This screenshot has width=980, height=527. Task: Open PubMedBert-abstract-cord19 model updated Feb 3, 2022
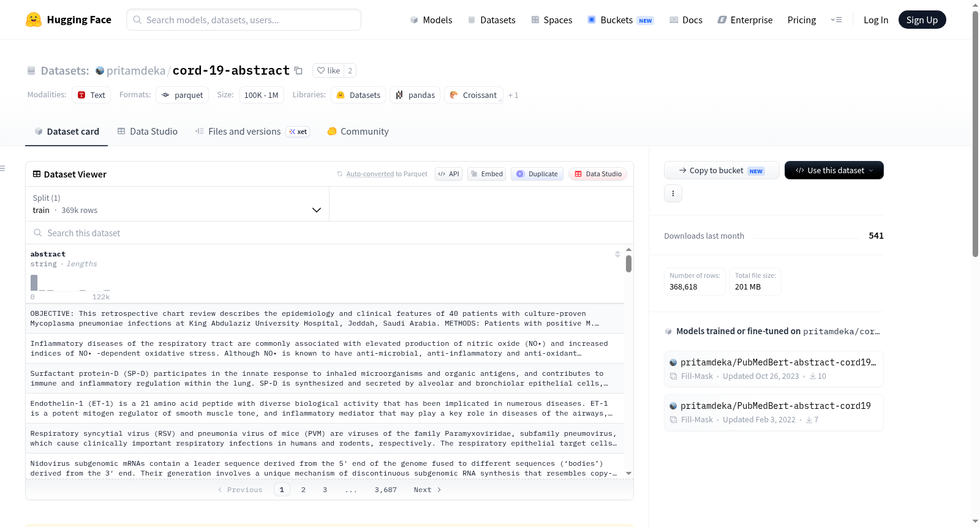click(774, 412)
